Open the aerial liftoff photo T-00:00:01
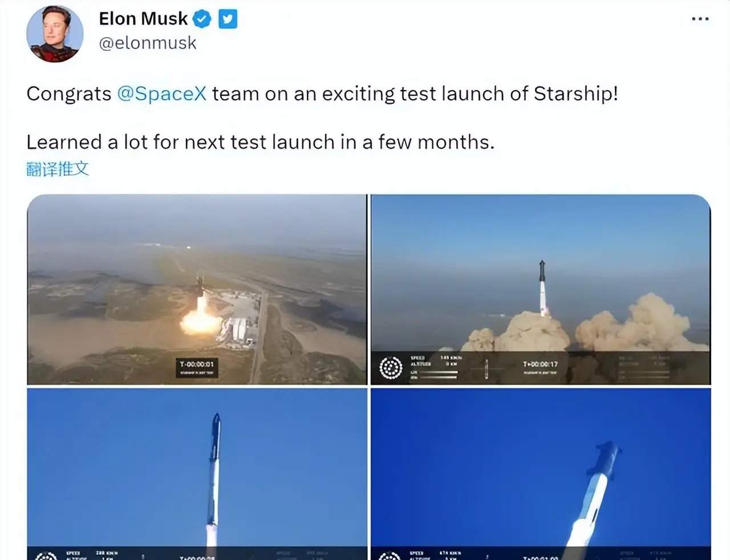Viewport: 730px width, 560px height. [x=197, y=289]
